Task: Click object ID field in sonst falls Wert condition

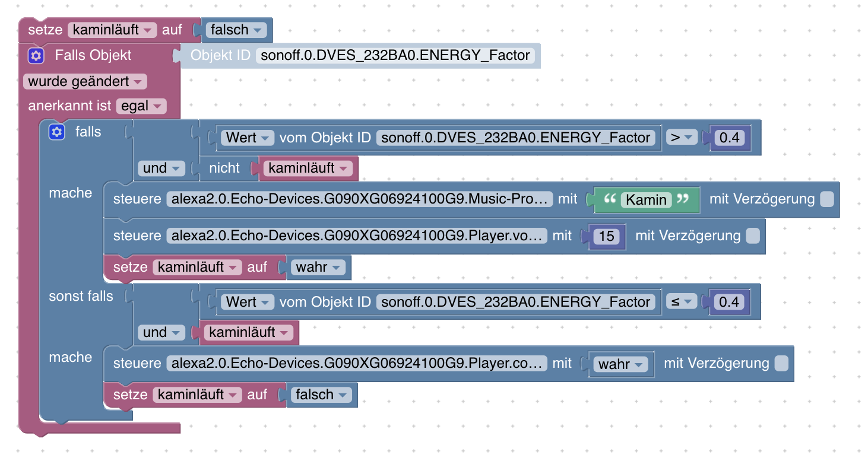Action: [516, 302]
